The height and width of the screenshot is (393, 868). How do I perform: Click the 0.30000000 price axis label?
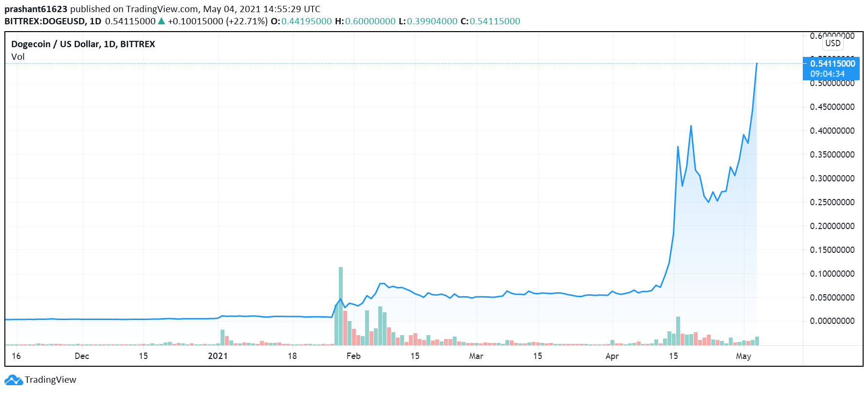832,179
